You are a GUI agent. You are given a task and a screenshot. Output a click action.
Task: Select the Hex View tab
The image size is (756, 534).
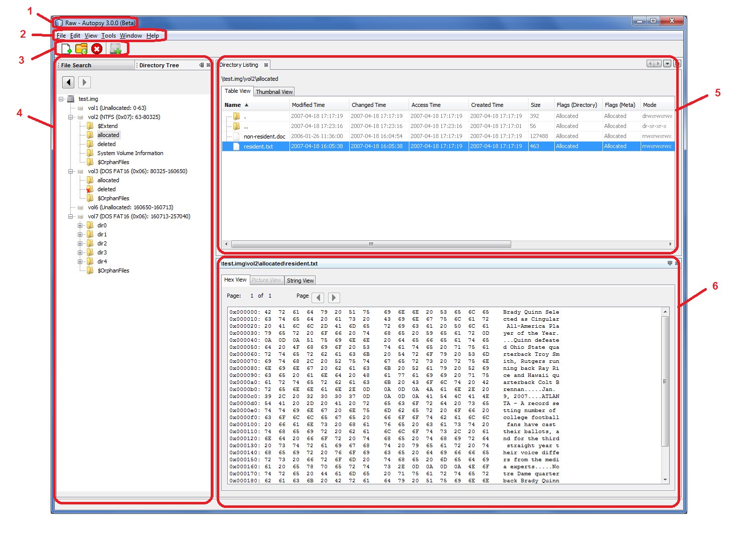[235, 280]
